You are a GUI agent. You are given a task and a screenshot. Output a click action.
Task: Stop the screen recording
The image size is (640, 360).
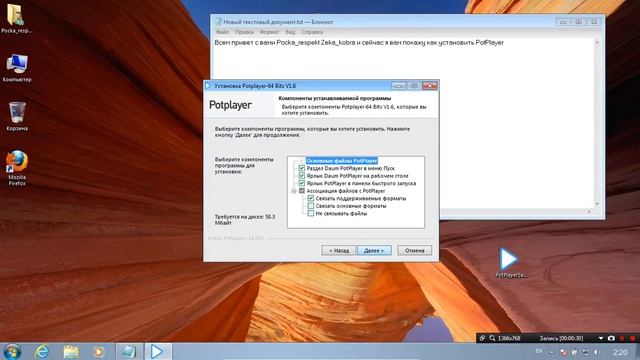pyautogui.click(x=633, y=338)
